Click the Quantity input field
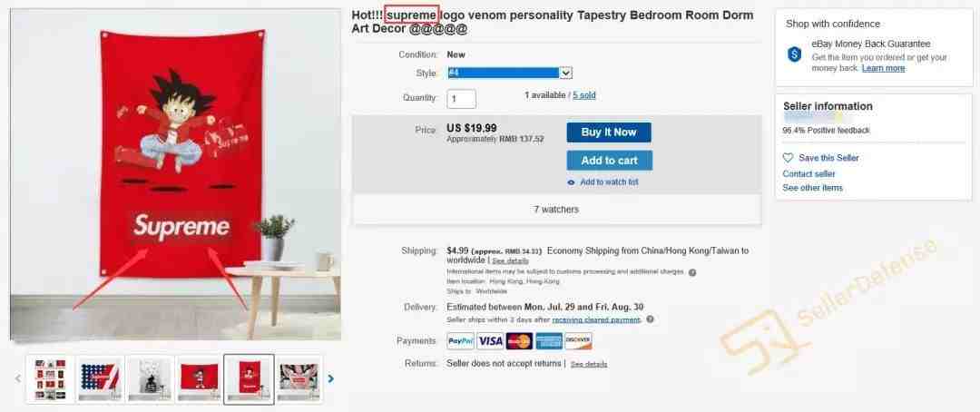This screenshot has width=980, height=412. tap(461, 99)
